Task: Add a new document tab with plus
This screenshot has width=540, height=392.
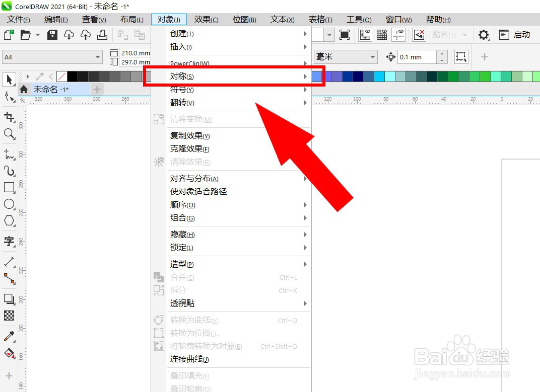Action: [97, 90]
